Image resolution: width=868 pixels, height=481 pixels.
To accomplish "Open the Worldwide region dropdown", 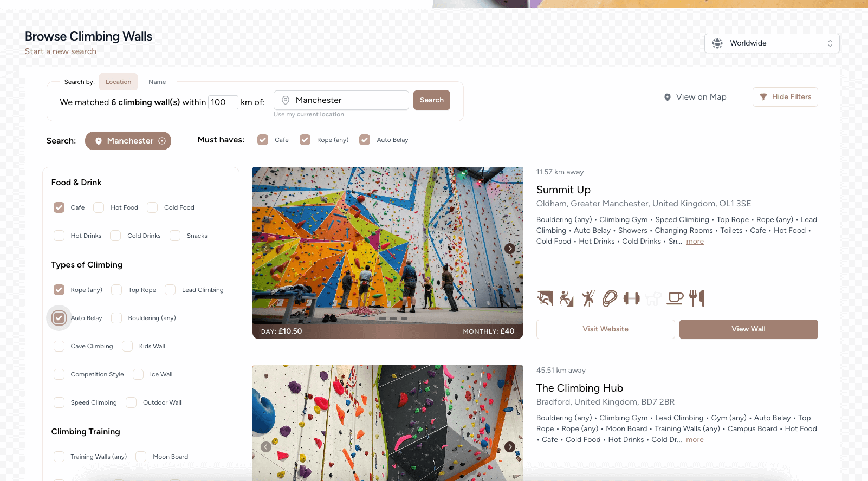I will [x=772, y=43].
